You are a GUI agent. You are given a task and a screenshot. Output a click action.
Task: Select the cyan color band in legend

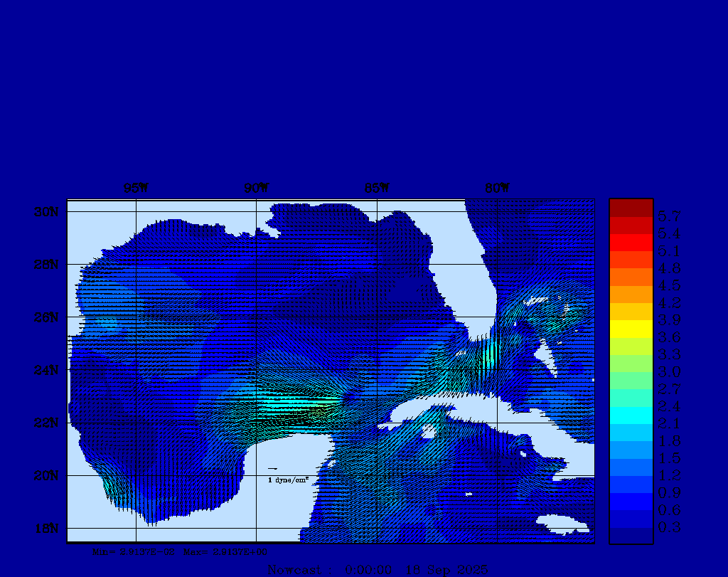[631, 415]
